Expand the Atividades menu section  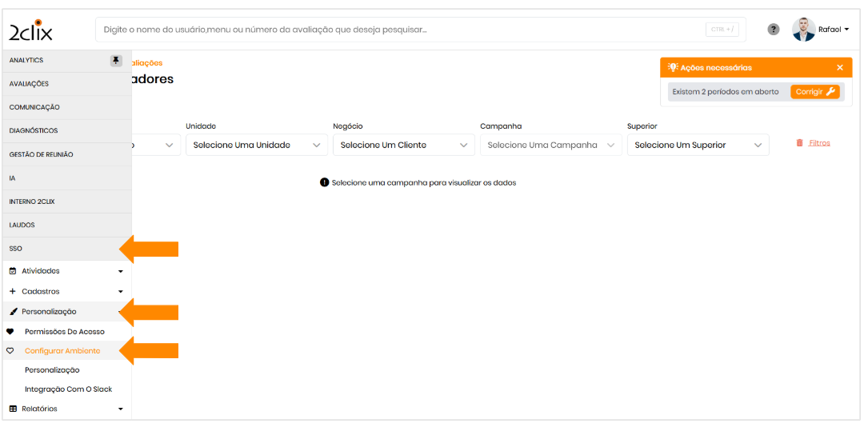click(x=66, y=271)
